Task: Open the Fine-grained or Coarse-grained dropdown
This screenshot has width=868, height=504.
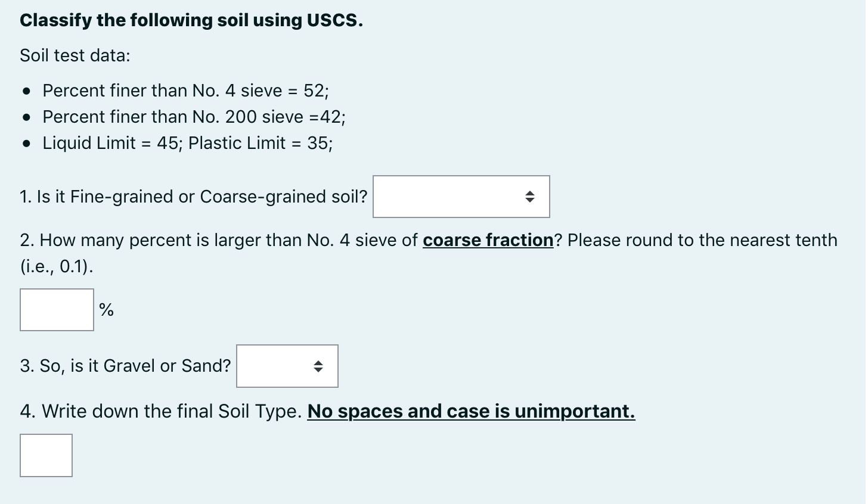Action: [x=460, y=197]
